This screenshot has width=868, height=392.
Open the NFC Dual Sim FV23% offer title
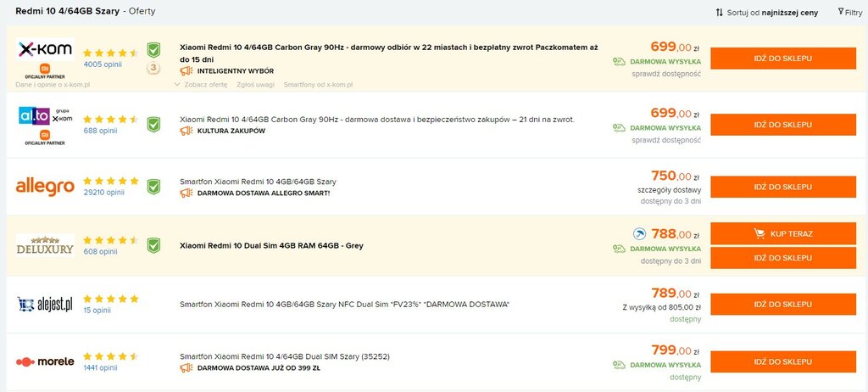point(344,305)
